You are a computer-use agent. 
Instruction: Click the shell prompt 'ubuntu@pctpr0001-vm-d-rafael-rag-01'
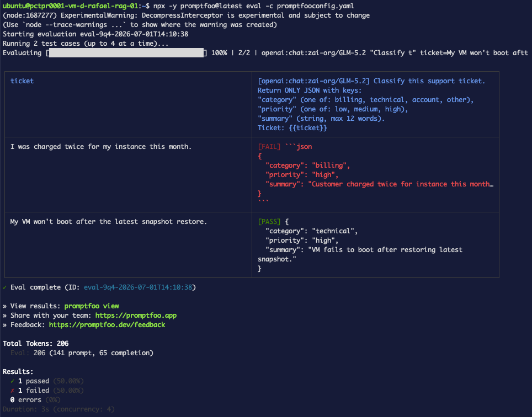[x=71, y=6]
